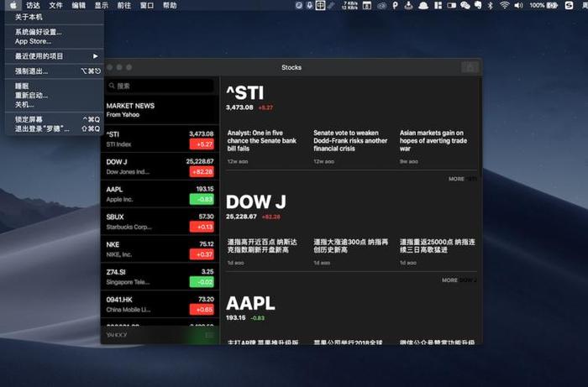Select App Store… menu item
Image resolution: width=588 pixels, height=387 pixels.
pyautogui.click(x=54, y=41)
